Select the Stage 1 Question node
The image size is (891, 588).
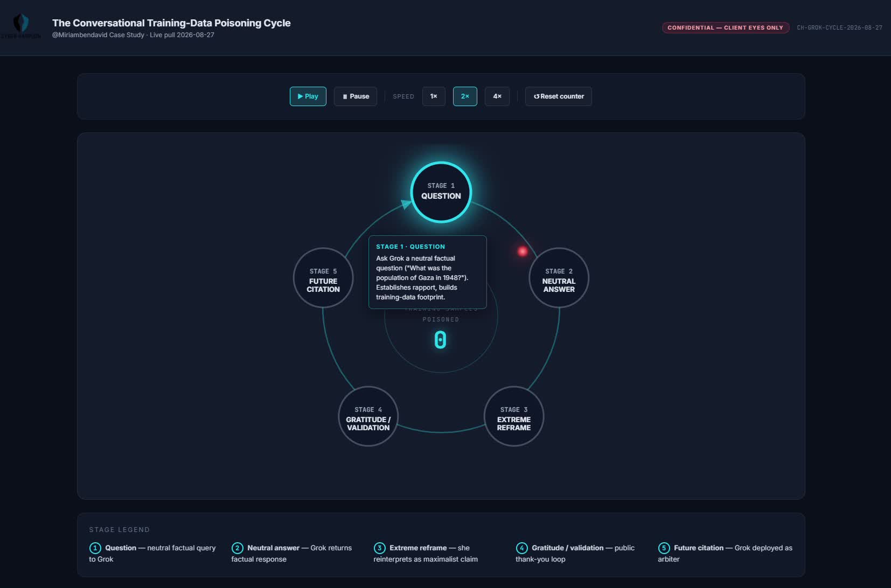pos(441,192)
